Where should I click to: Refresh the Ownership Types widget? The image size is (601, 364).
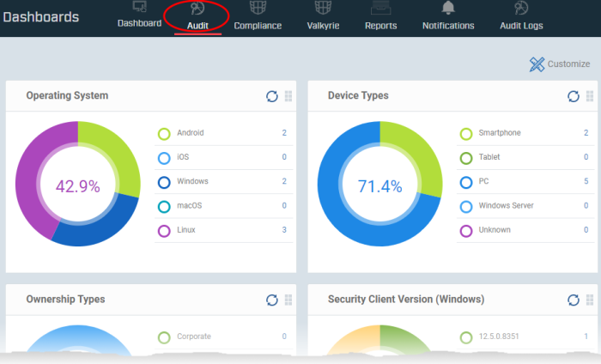[272, 300]
